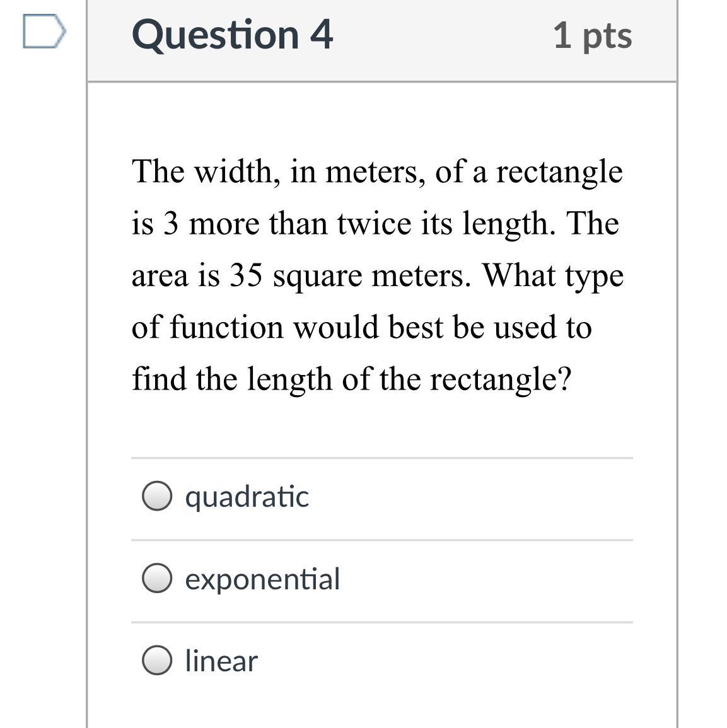Click the number "35" in the question text

245,275
